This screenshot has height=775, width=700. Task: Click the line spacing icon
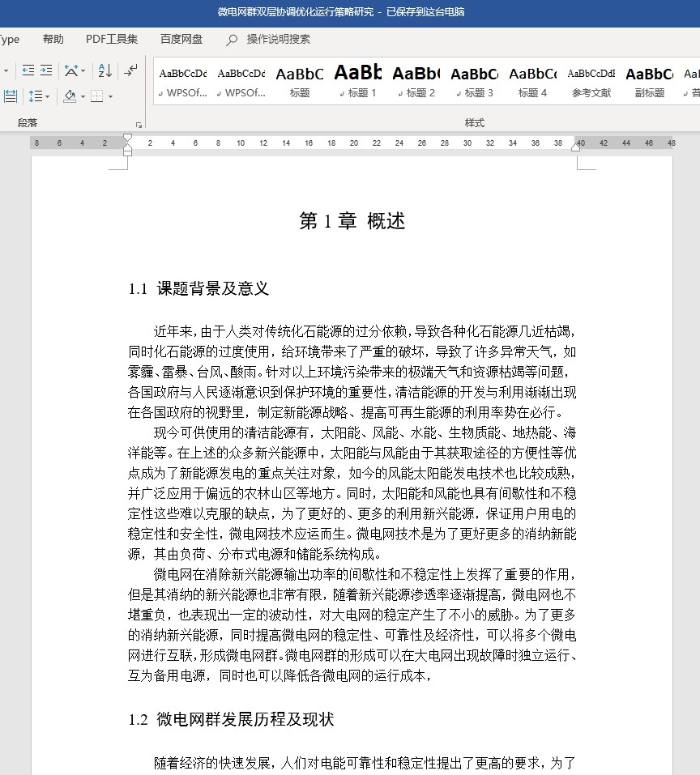coord(36,96)
